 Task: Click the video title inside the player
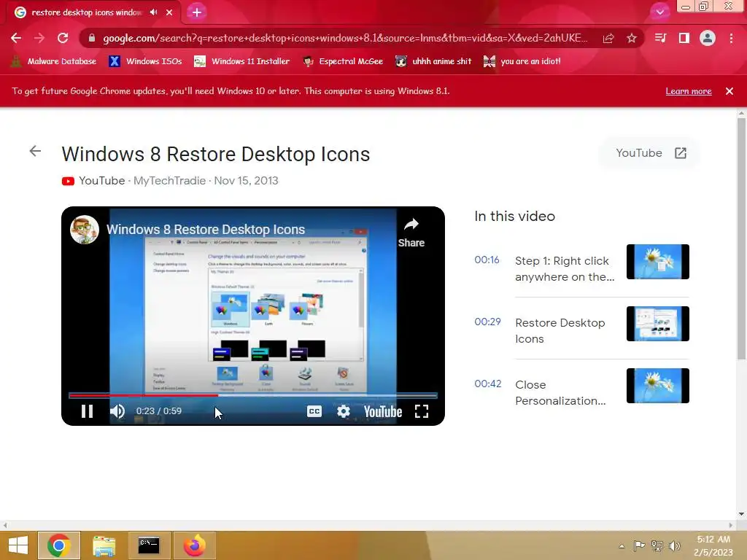205,230
